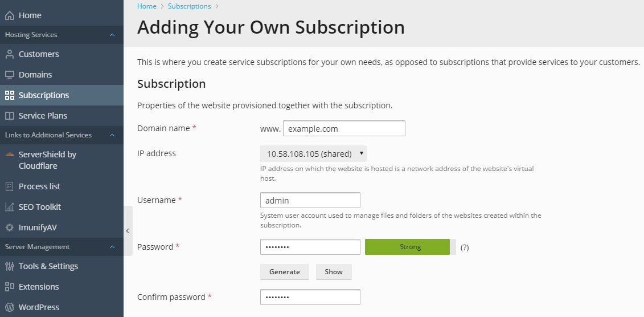The width and height of the screenshot is (644, 317).
Task: Open the IP address dropdown
Action: (x=313, y=154)
